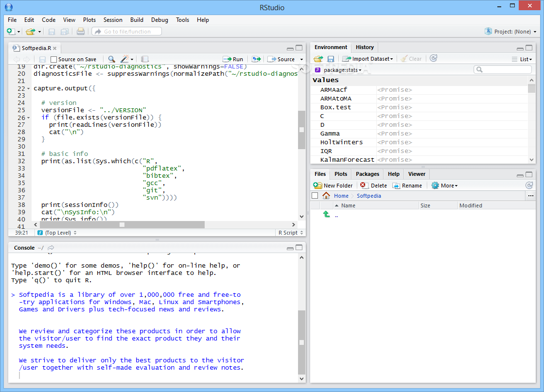
Task: Click the re-run previous region icon
Action: tap(256, 59)
